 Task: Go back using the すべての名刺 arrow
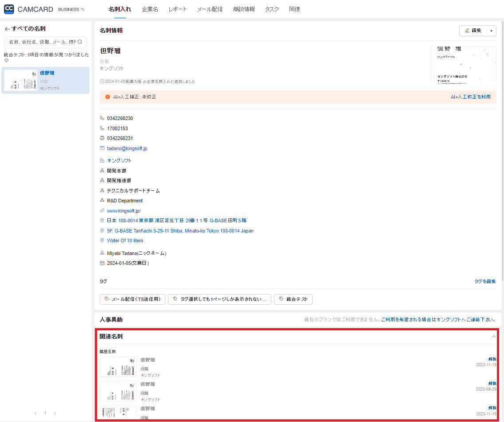pos(7,29)
